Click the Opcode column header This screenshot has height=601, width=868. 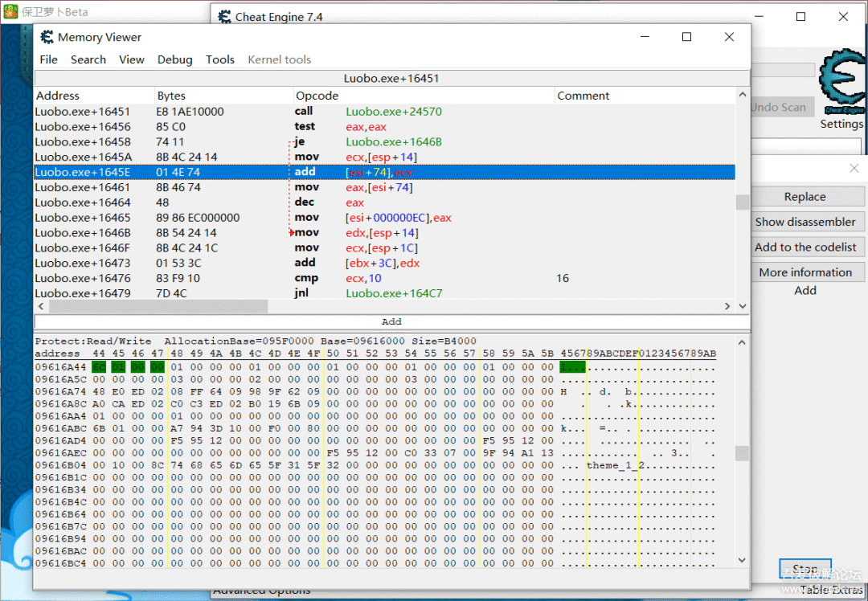[x=424, y=95]
